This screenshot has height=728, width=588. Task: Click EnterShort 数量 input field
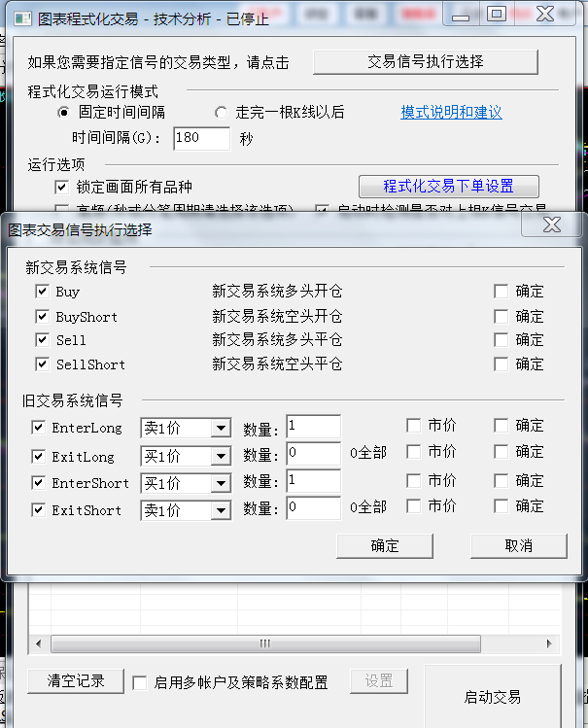pyautogui.click(x=313, y=482)
